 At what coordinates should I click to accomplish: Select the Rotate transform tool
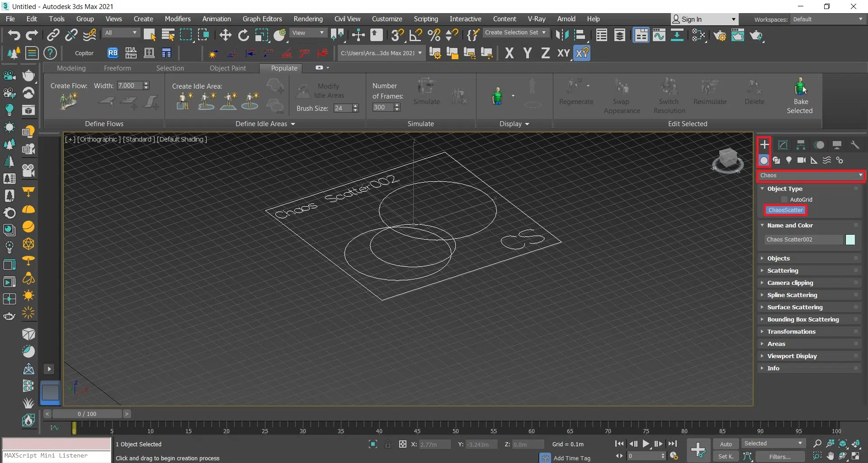243,35
